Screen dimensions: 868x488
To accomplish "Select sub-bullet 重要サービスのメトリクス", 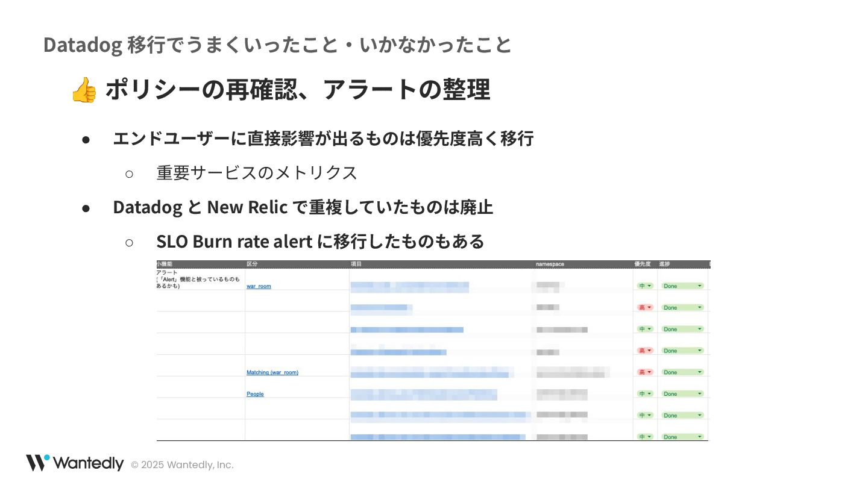I will coord(257,173).
